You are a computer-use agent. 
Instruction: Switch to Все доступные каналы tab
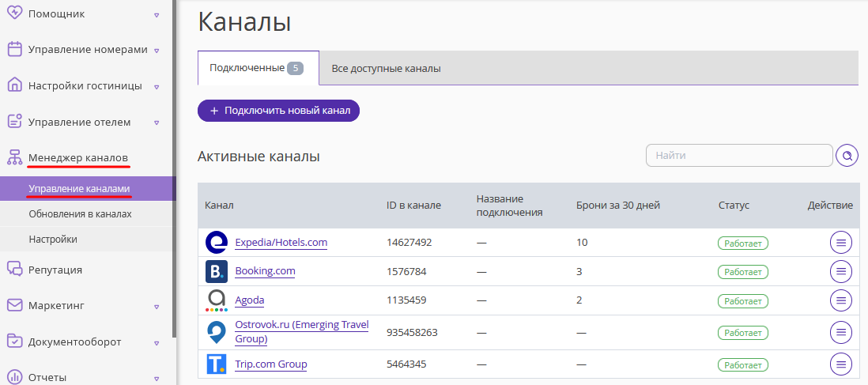coord(386,69)
